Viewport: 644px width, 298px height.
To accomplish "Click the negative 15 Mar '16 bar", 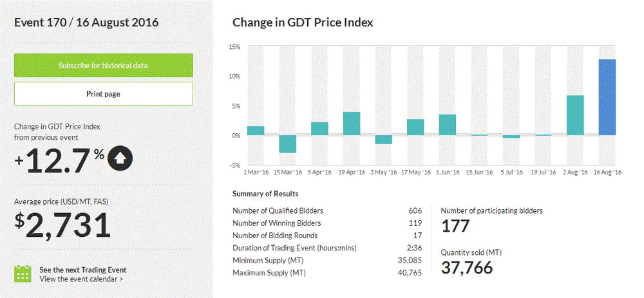I will 288,144.
